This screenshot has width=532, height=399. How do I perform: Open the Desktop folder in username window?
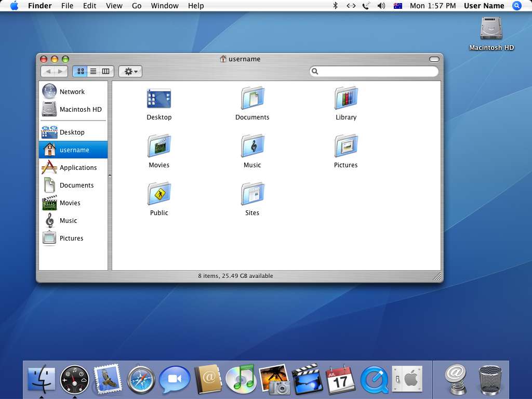[159, 99]
